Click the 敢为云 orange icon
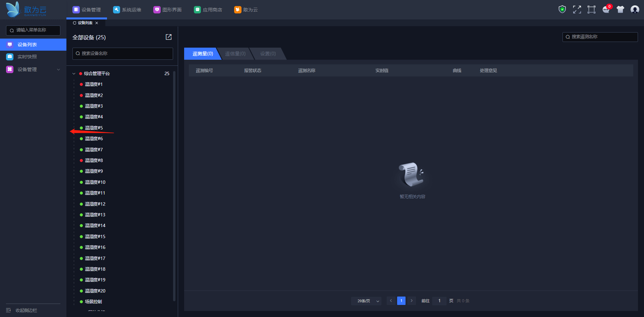Viewport: 644px width, 317px height. [x=237, y=10]
